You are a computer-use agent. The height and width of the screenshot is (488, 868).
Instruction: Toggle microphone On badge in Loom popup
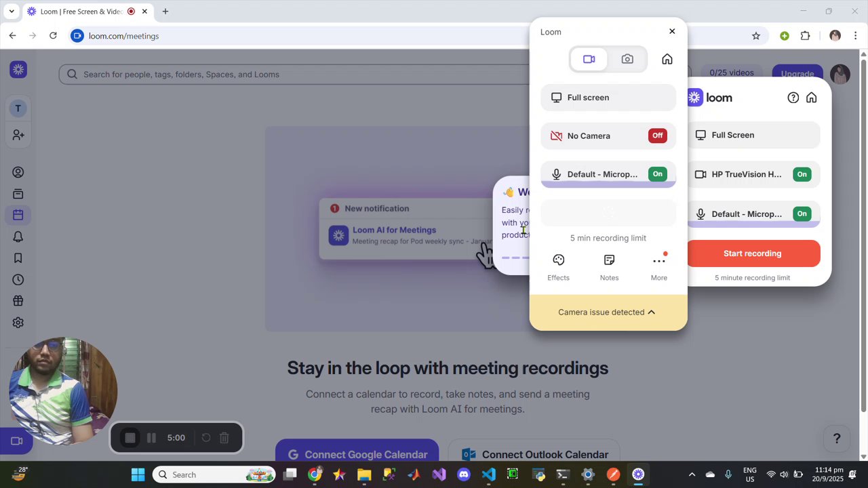(657, 174)
